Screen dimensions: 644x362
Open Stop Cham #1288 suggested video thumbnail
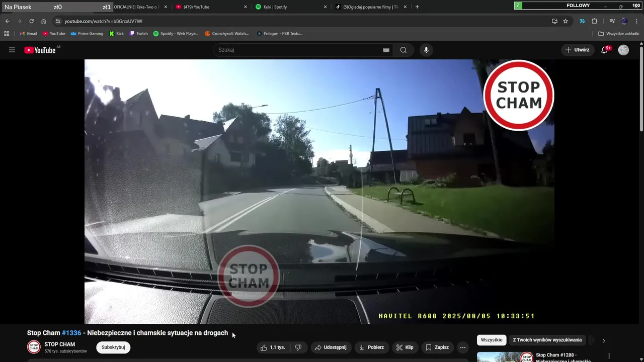[x=505, y=357]
